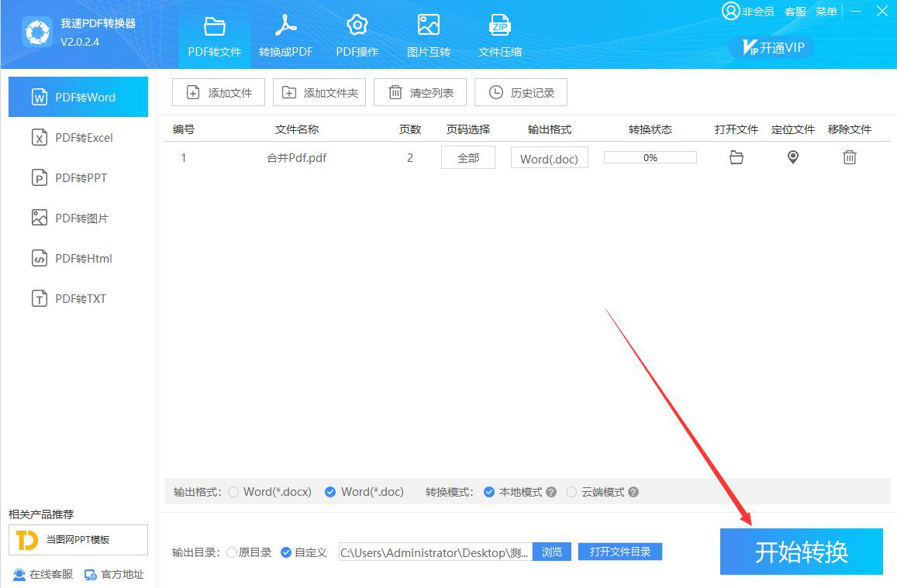The image size is (897, 588).
Task: Select 原目录 as output directory
Action: [233, 552]
